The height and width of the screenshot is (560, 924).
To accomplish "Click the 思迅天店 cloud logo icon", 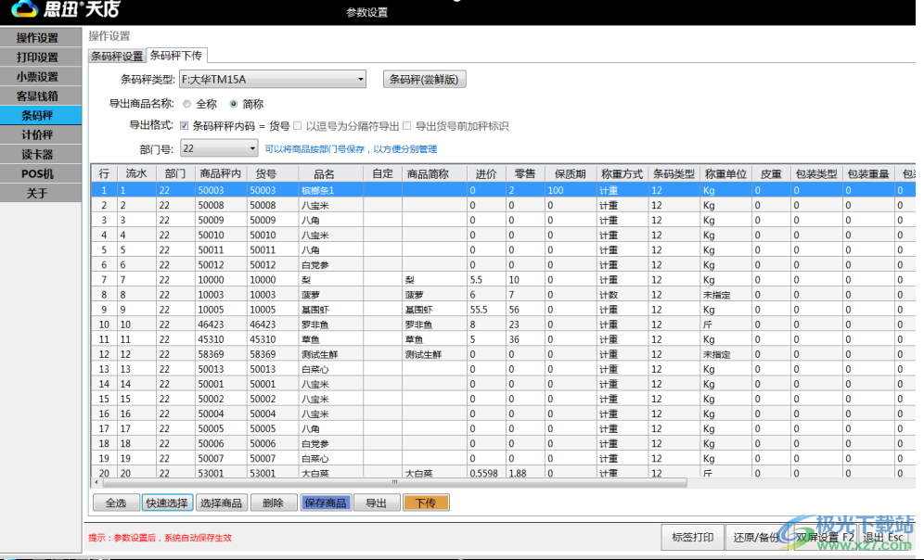I will pyautogui.click(x=24, y=8).
